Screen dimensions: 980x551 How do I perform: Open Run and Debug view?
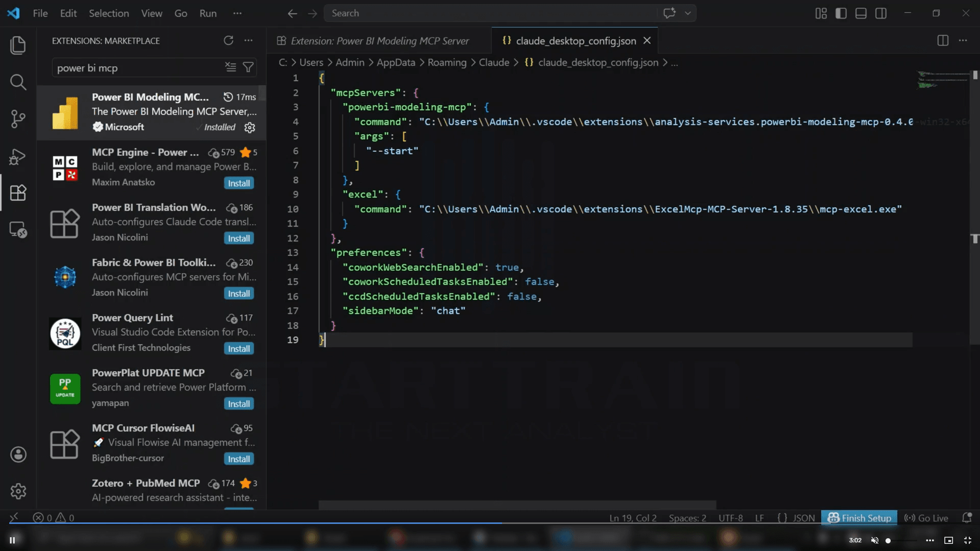pyautogui.click(x=18, y=156)
